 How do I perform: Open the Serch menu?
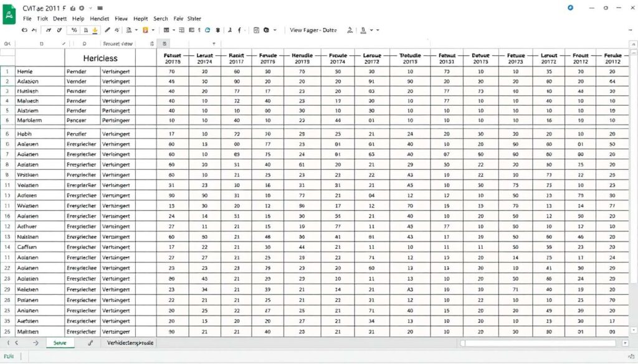[160, 19]
